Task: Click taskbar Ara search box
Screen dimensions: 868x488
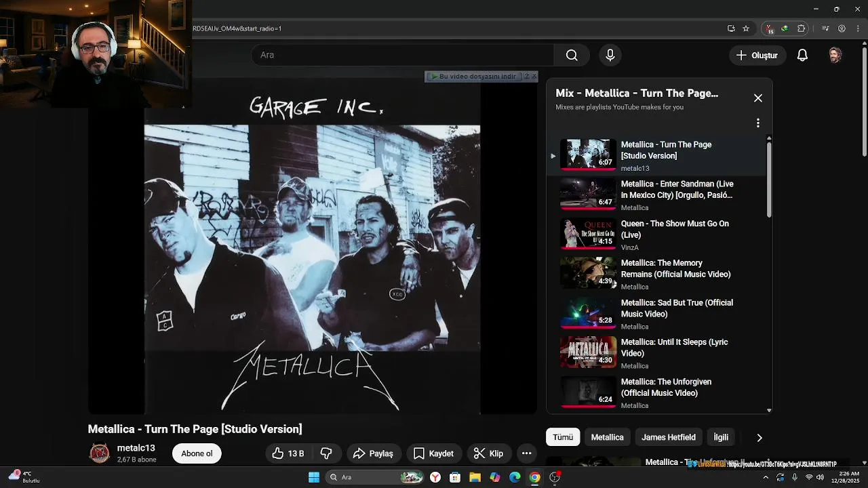Action: (x=375, y=477)
